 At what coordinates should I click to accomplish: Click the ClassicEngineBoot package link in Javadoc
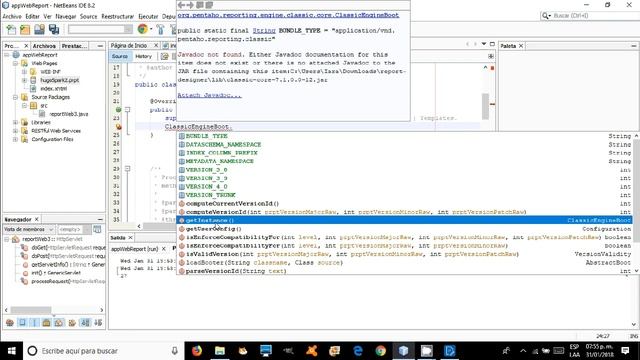click(x=288, y=15)
